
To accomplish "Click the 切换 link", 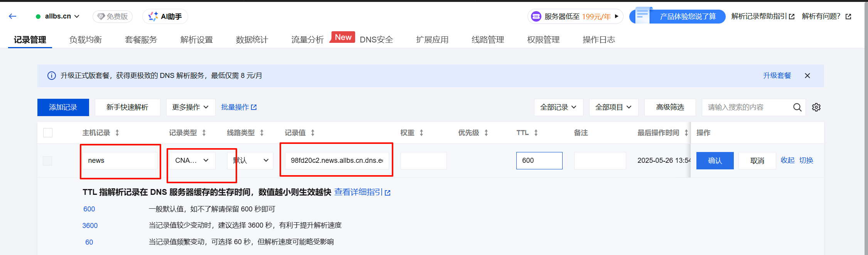I will click(806, 160).
